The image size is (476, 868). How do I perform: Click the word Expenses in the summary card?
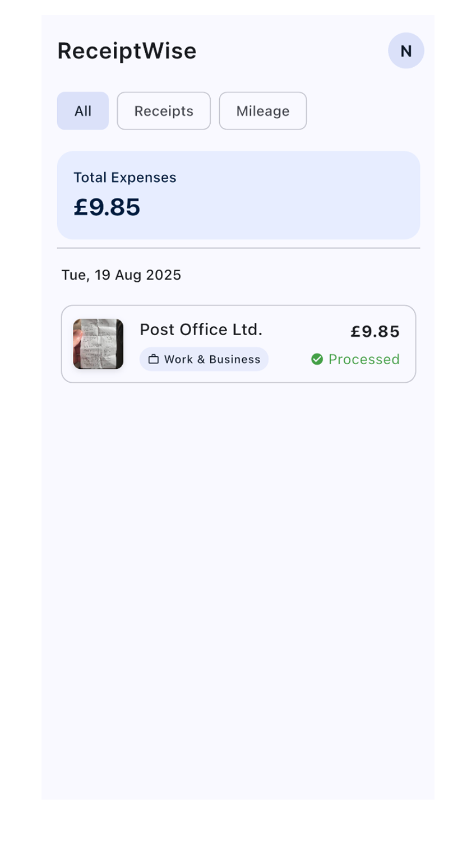pos(144,178)
